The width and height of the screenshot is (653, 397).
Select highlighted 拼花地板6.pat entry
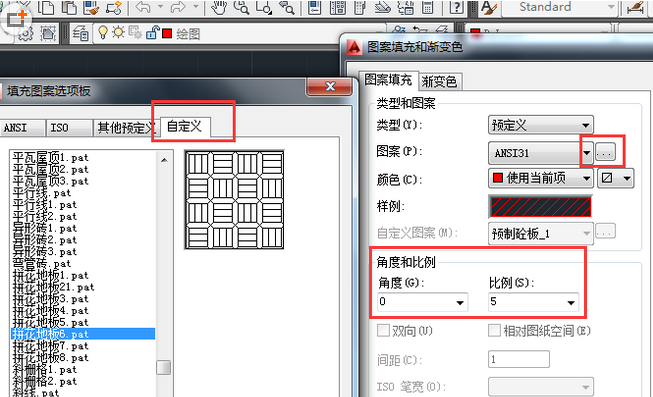83,334
